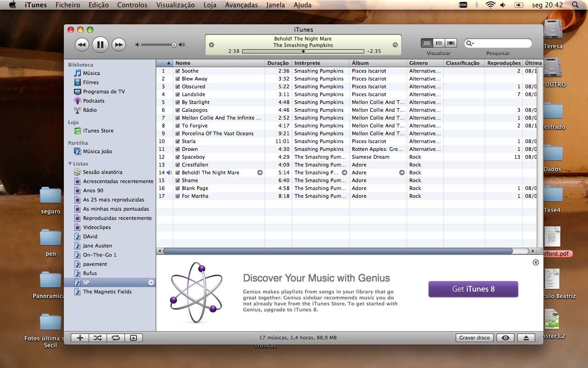588x368 pixels.
Task: Open the Spotlight search
Action: [x=575, y=5]
